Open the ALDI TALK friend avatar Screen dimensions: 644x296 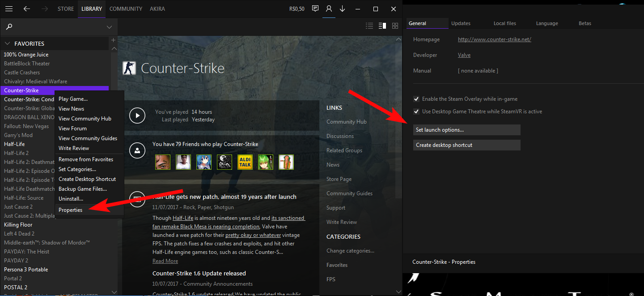[245, 162]
